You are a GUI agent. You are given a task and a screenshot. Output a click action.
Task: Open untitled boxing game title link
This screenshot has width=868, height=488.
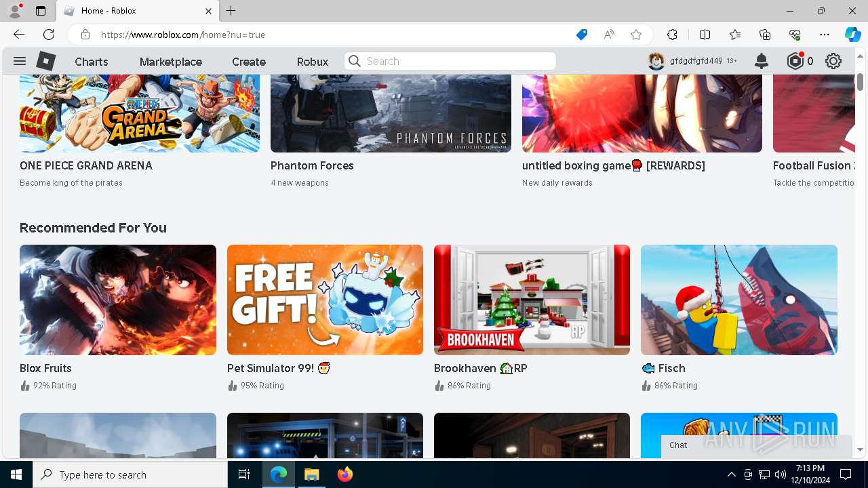614,165
